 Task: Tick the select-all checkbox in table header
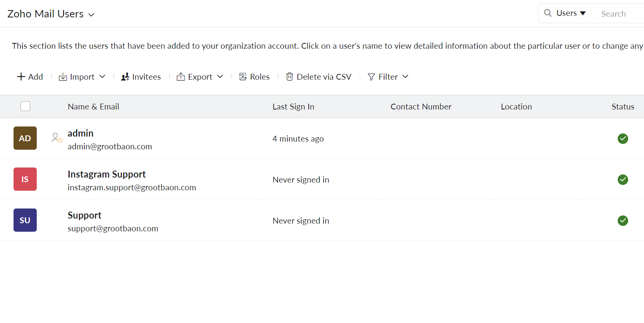(25, 106)
